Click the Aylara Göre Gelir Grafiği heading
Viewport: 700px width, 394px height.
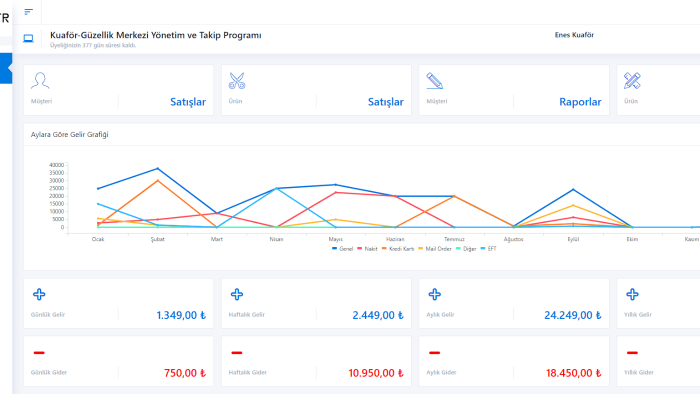coord(70,135)
